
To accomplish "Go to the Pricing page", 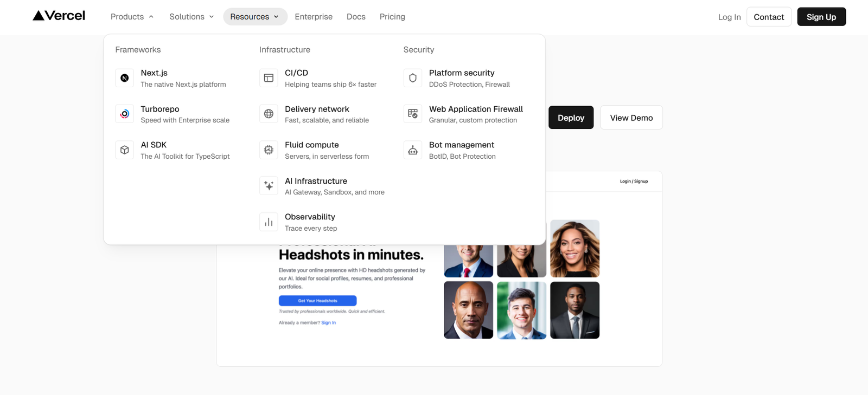I will coord(392,17).
